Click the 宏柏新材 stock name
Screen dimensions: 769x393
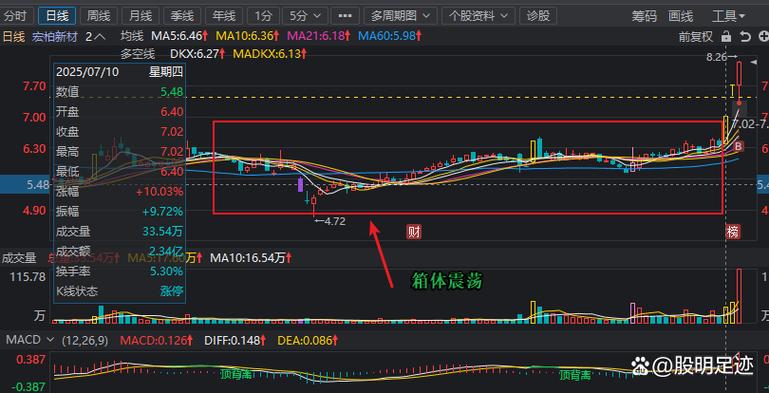tap(55, 36)
